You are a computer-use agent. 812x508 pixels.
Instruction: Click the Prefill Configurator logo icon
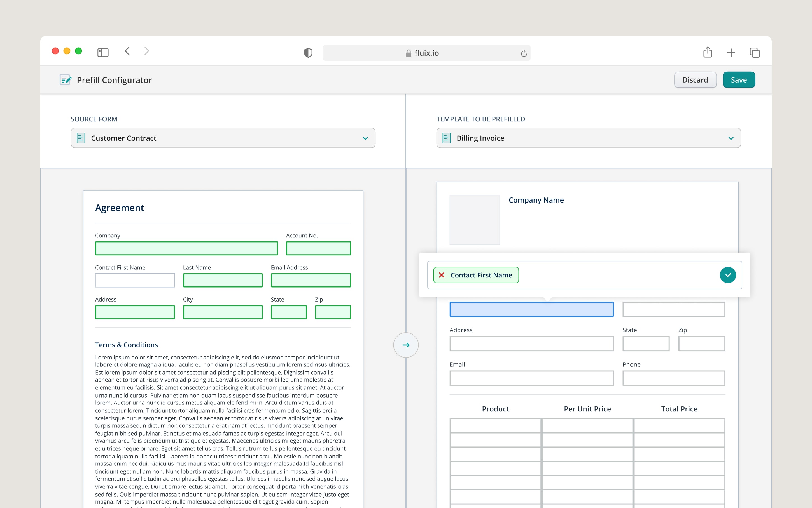[66, 80]
